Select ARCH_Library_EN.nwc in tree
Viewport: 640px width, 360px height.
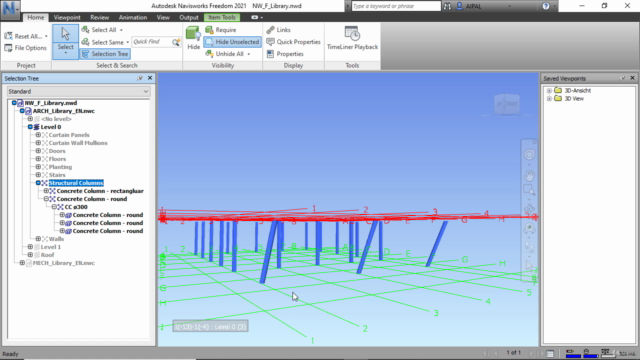64,111
